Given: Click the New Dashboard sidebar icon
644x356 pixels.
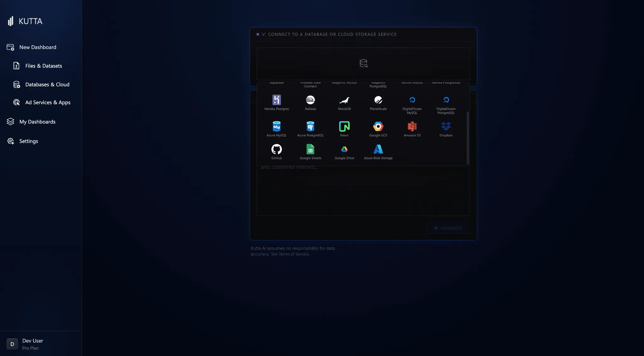Looking at the screenshot, I should 10,47.
